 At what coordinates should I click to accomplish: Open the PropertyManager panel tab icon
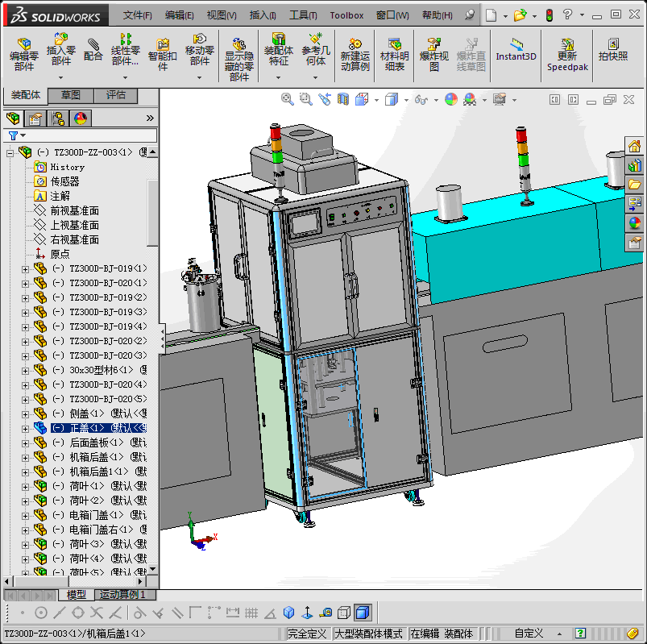click(x=35, y=118)
